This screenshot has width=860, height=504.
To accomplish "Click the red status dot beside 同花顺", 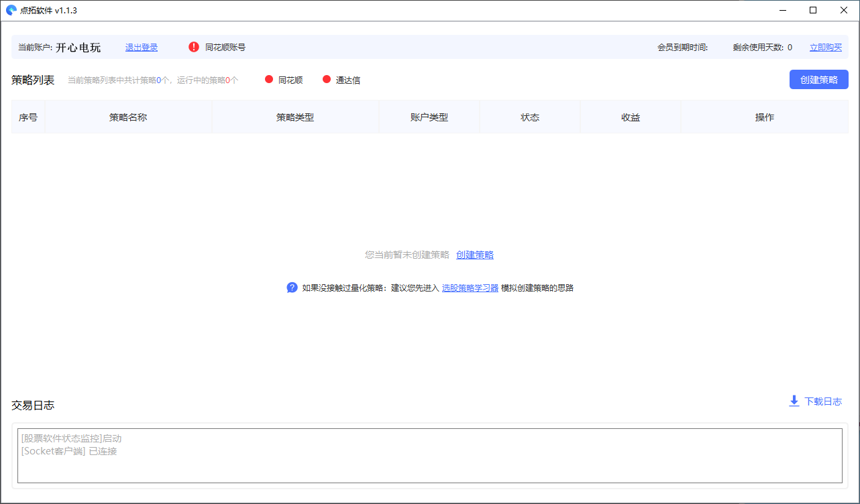I will [269, 79].
